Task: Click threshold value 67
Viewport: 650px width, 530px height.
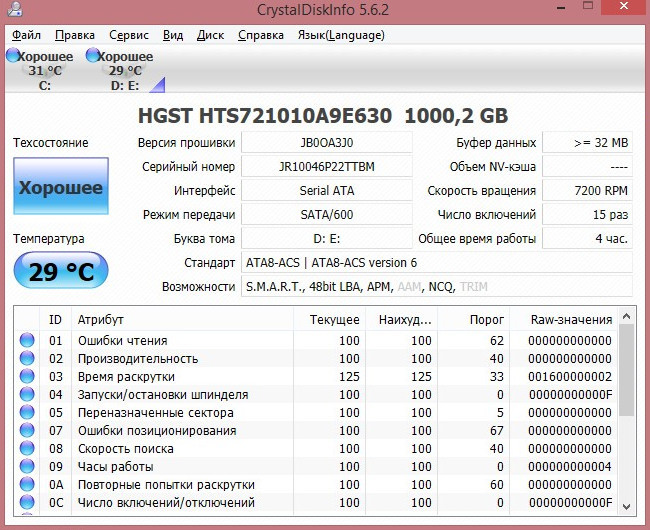Action: [x=497, y=430]
